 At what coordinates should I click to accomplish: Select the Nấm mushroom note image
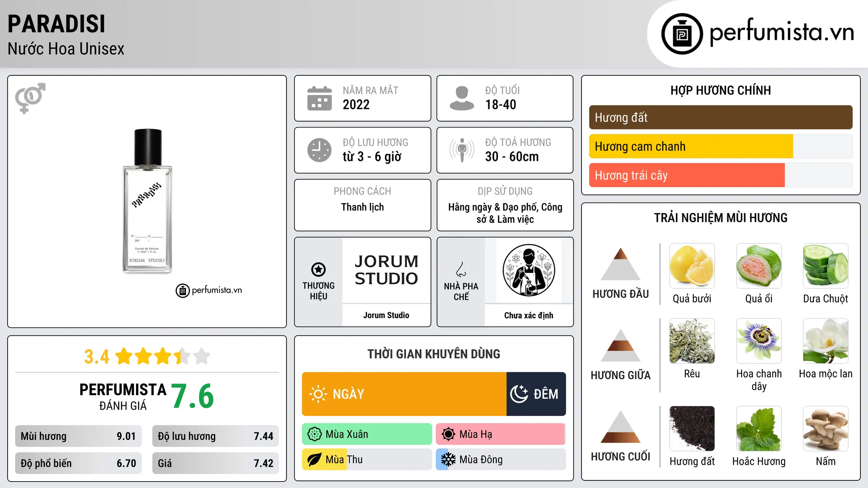coord(826,429)
